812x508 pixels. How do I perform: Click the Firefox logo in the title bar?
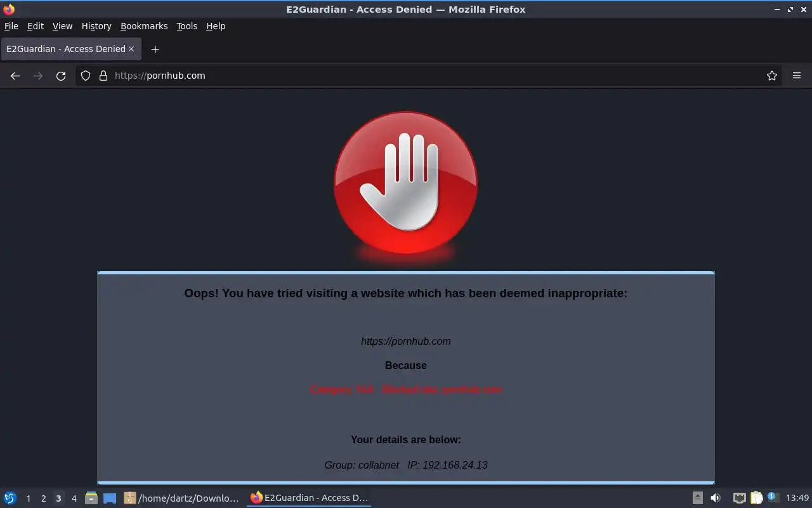coord(9,10)
